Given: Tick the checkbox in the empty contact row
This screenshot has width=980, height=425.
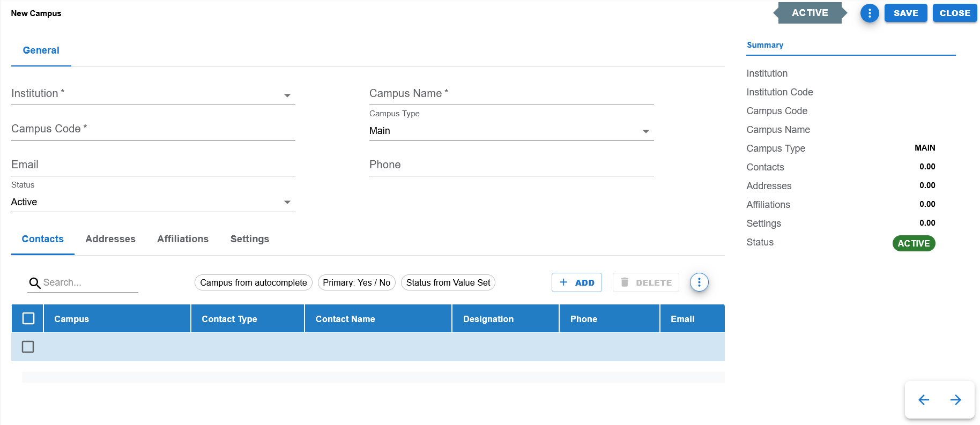Looking at the screenshot, I should click(28, 347).
